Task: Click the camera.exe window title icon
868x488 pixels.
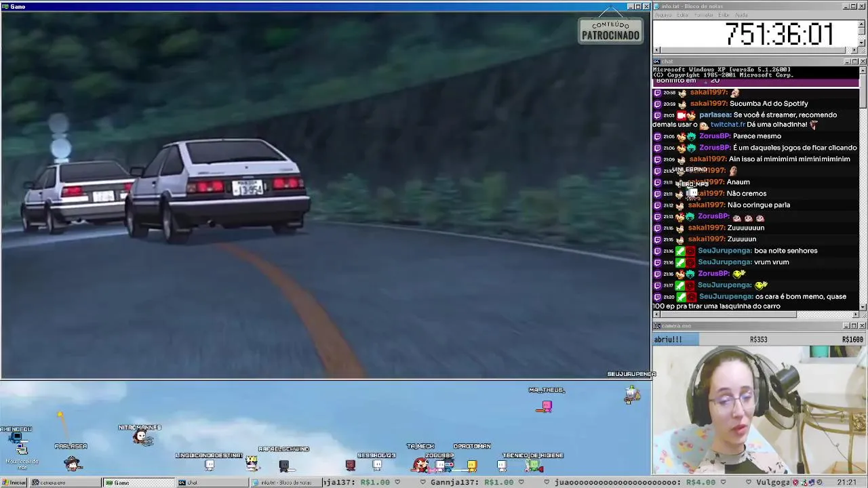Action: (657, 326)
